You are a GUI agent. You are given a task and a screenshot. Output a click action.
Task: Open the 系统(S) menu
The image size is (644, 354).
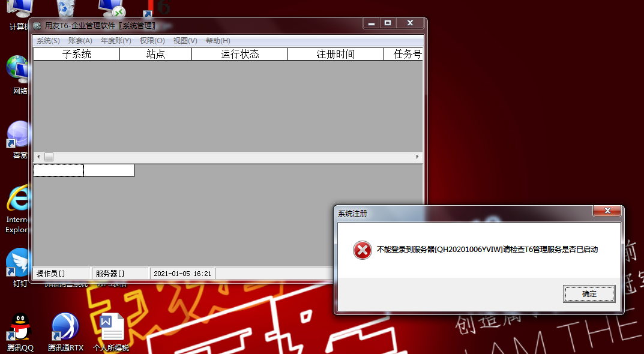[x=48, y=41]
